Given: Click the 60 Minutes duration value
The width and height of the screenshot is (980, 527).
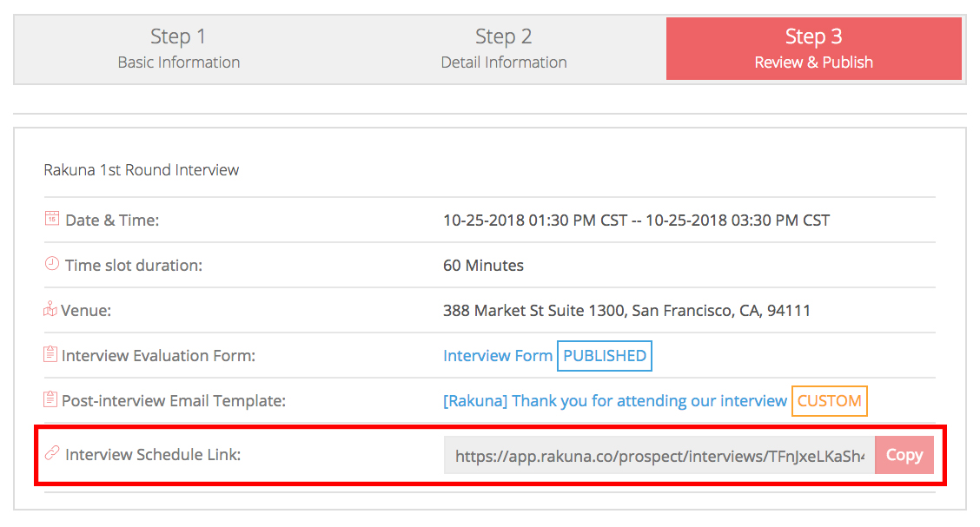Looking at the screenshot, I should tap(483, 265).
